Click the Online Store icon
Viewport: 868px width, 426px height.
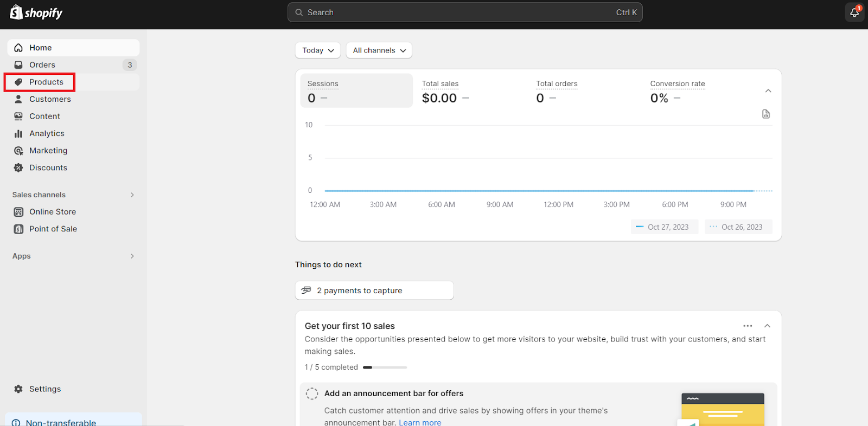point(18,212)
